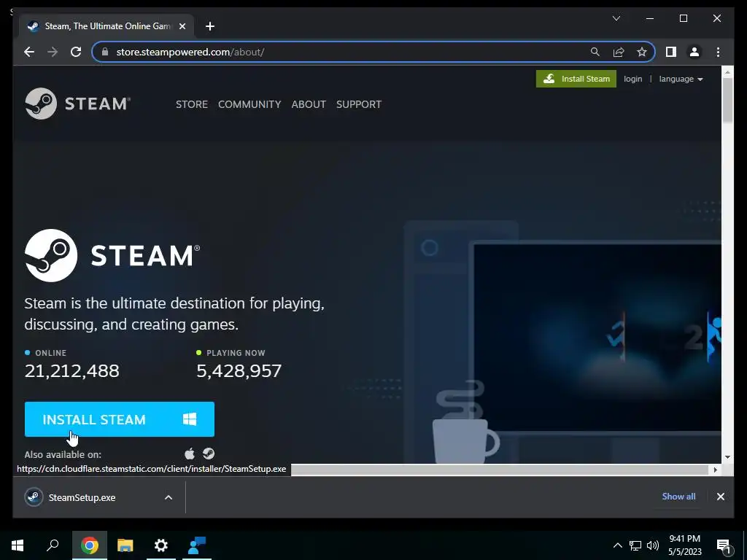Image resolution: width=747 pixels, height=560 pixels.
Task: Click the vertical page scrollbar thumb
Action: (x=727, y=100)
